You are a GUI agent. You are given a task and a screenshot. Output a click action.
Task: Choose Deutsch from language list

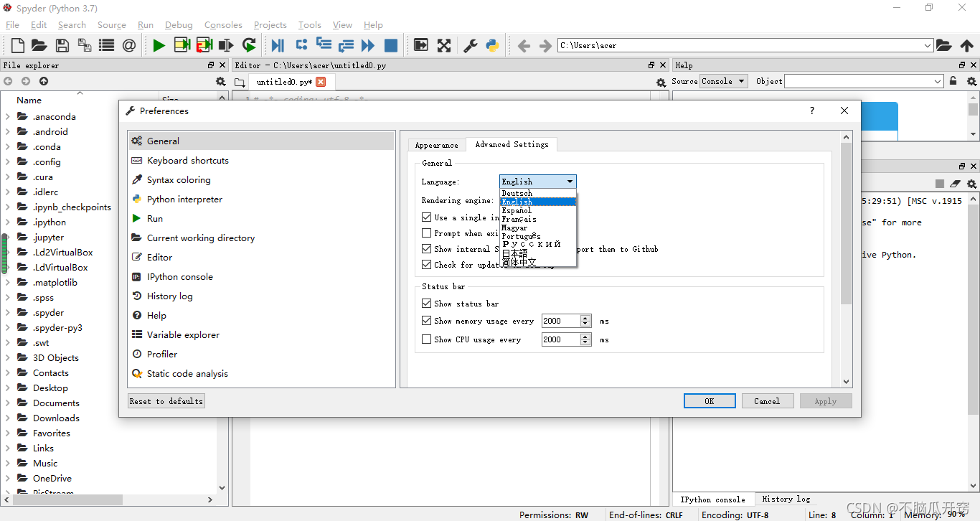pyautogui.click(x=537, y=193)
